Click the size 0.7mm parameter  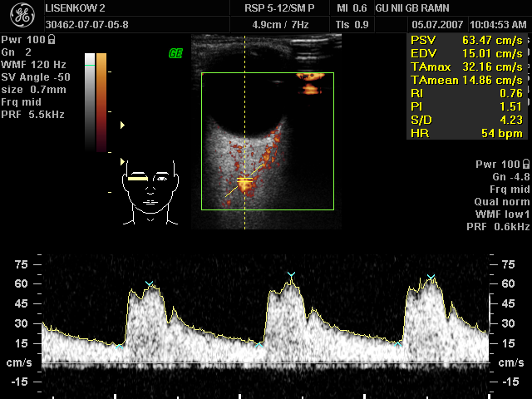coord(33,90)
